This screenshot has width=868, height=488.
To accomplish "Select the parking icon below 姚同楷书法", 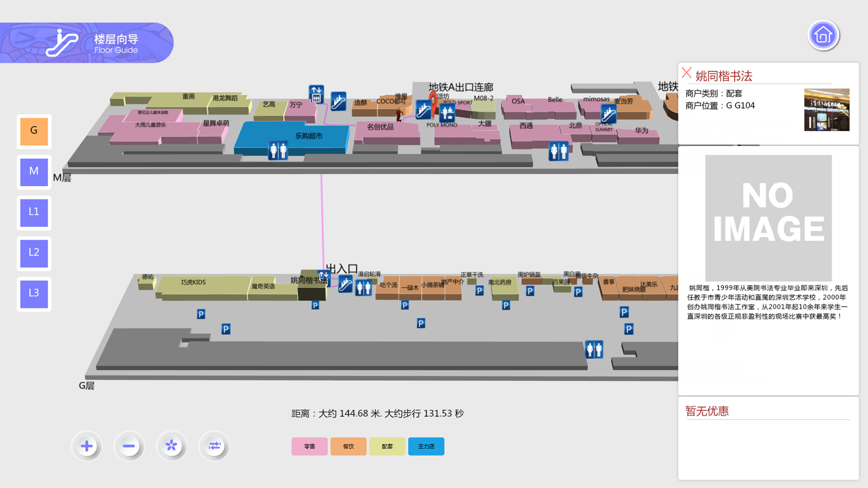I will pyautogui.click(x=315, y=305).
